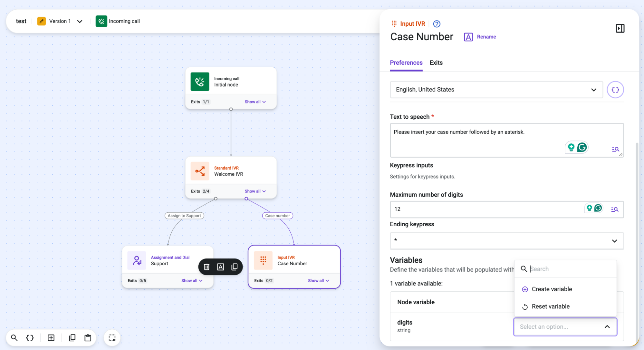Screen dimensions: 644x350
Task: Click the Text to speech text area
Action: pos(506,140)
